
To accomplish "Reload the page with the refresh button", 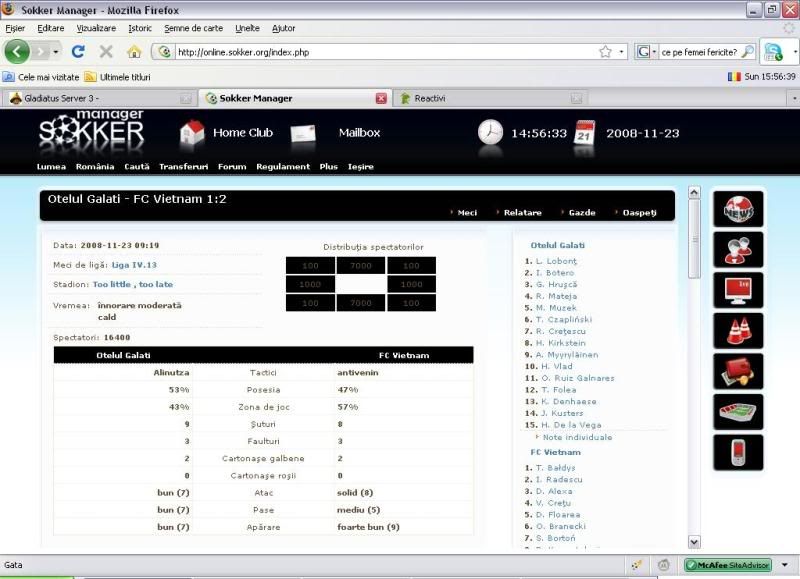I will point(78,51).
